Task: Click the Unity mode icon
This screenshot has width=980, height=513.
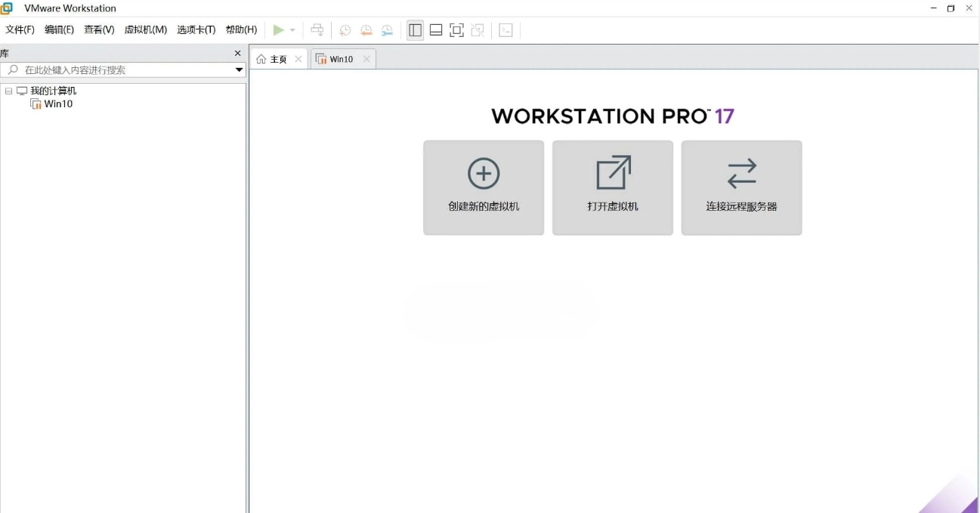Action: tap(478, 30)
